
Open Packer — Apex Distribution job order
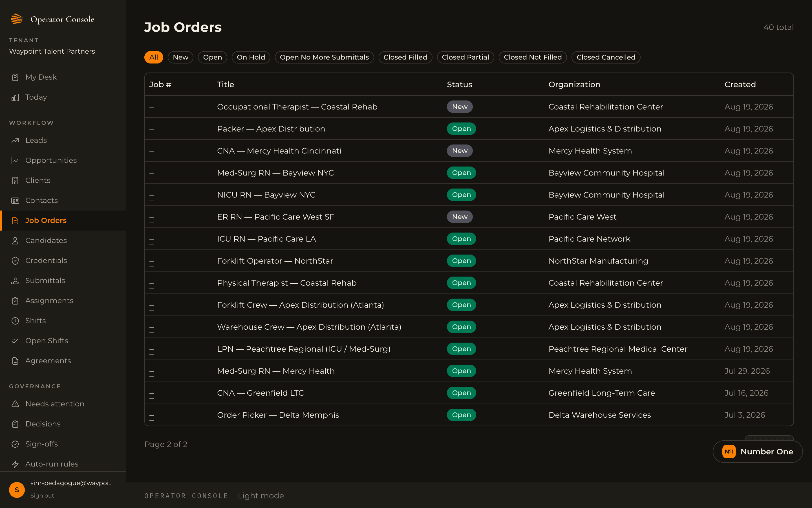tap(271, 129)
